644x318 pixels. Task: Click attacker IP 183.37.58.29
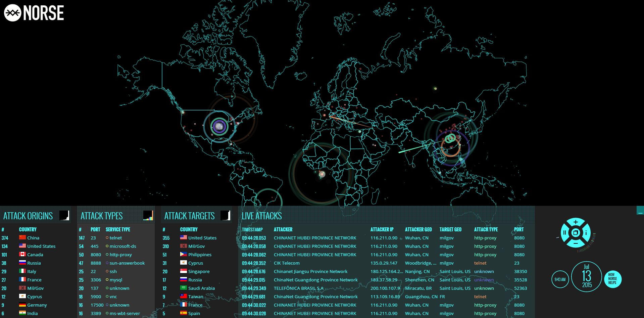(384, 280)
